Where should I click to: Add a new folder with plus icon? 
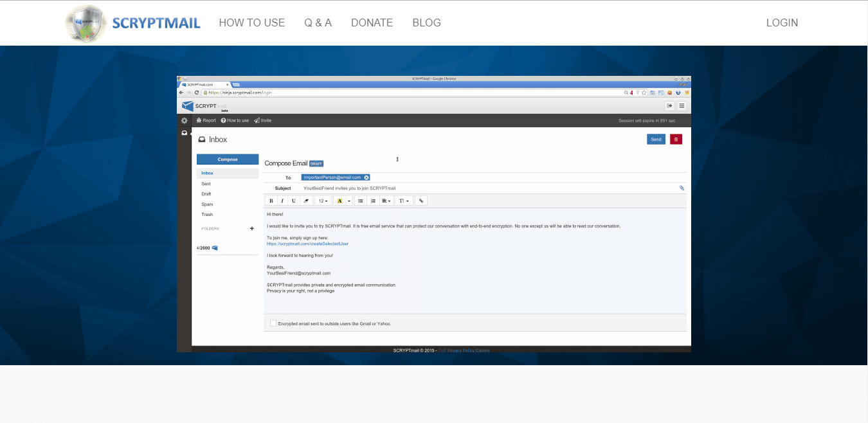click(x=251, y=228)
